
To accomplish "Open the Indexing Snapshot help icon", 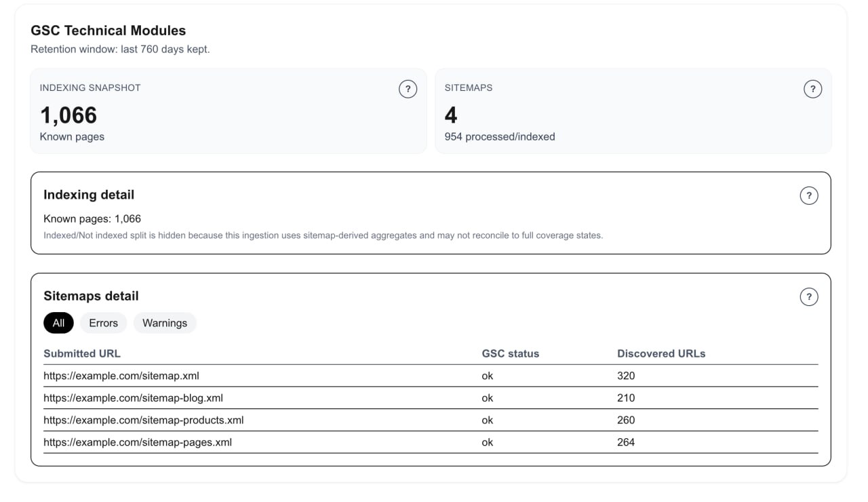I will (x=408, y=89).
